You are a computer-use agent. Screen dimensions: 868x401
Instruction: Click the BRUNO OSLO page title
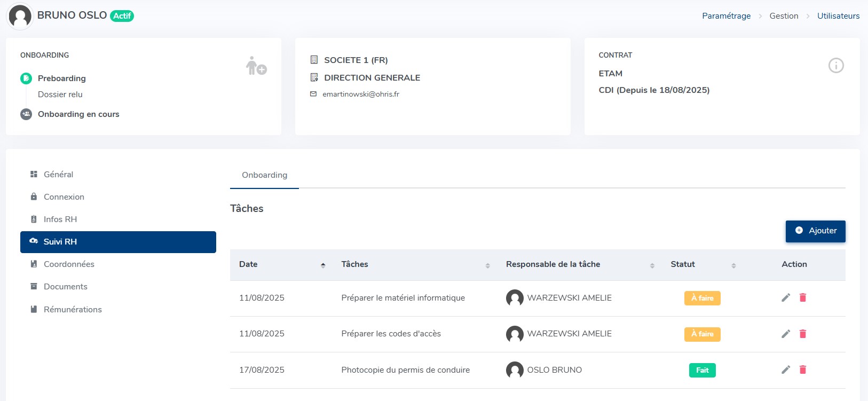coord(72,15)
